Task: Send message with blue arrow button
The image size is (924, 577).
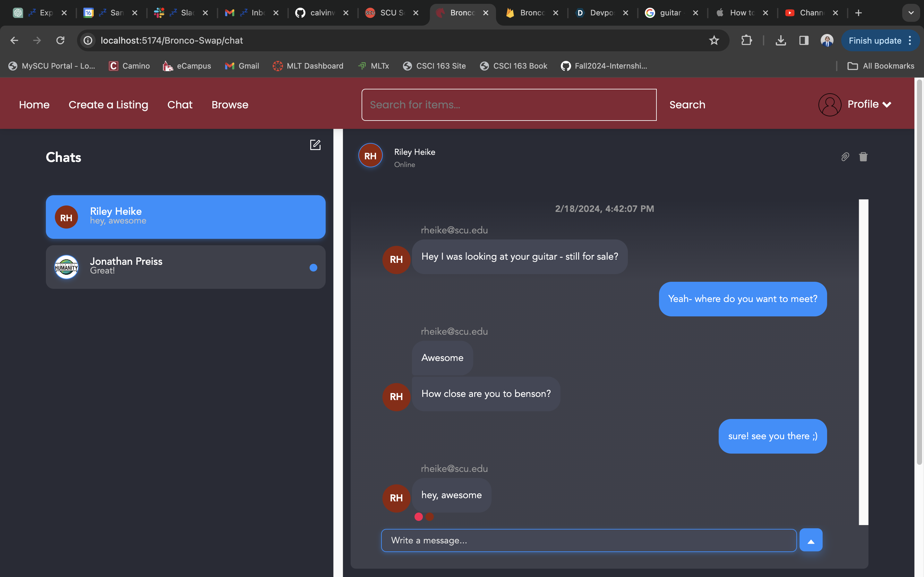Action: (x=811, y=540)
